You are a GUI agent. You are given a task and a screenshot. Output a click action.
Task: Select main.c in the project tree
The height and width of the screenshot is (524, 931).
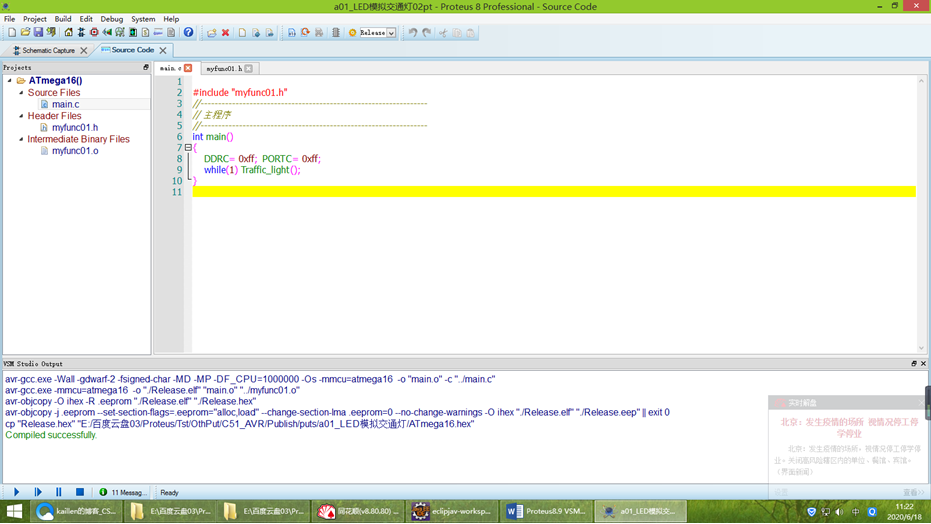65,104
